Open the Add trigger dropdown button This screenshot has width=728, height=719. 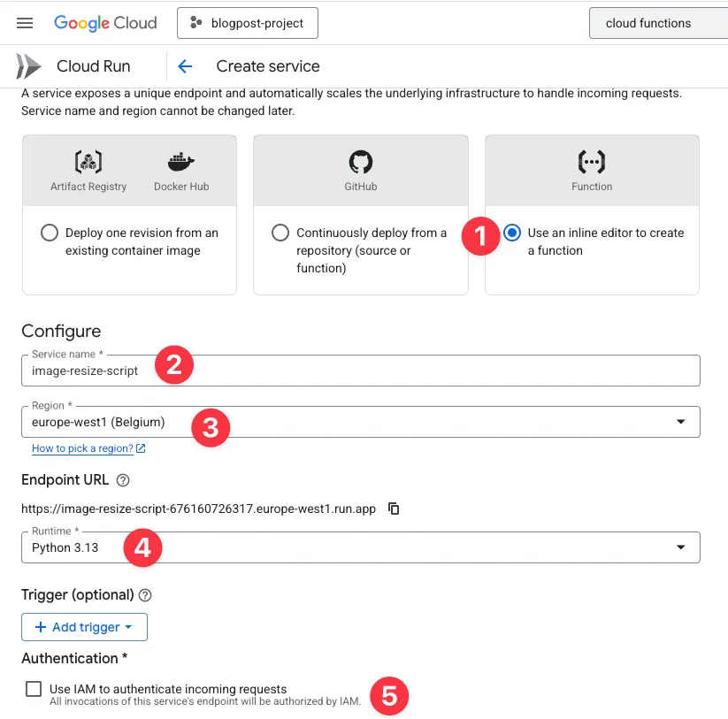85,627
